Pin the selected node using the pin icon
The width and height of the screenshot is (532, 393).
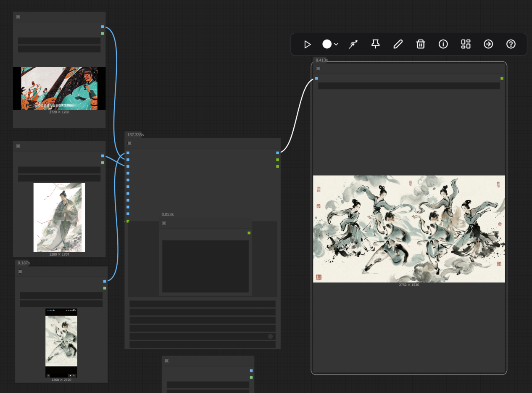(x=376, y=44)
